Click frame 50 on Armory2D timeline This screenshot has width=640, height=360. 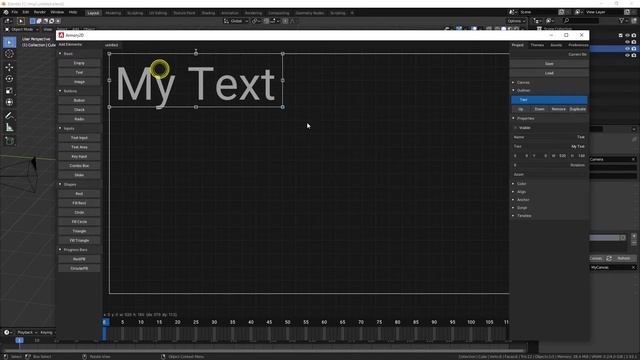click(287, 322)
